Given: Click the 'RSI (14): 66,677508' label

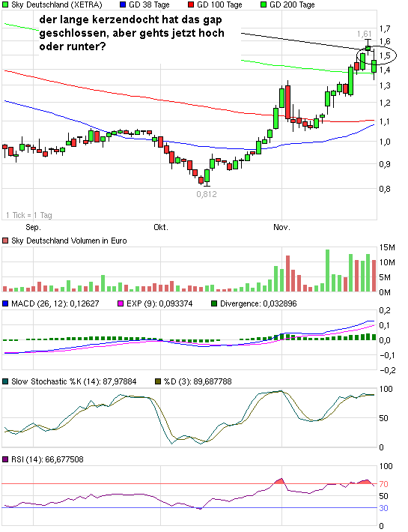Looking at the screenshot, I should pyautogui.click(x=47, y=460).
